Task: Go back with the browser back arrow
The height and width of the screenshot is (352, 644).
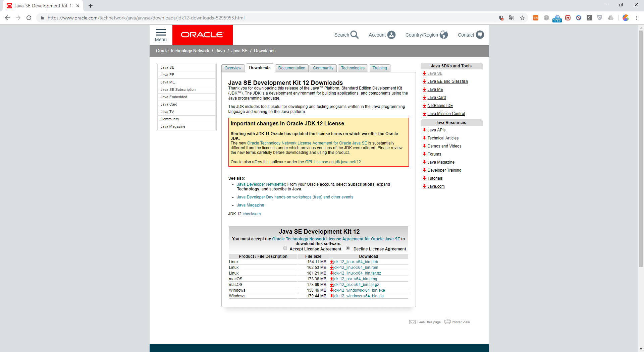Action: coord(7,18)
